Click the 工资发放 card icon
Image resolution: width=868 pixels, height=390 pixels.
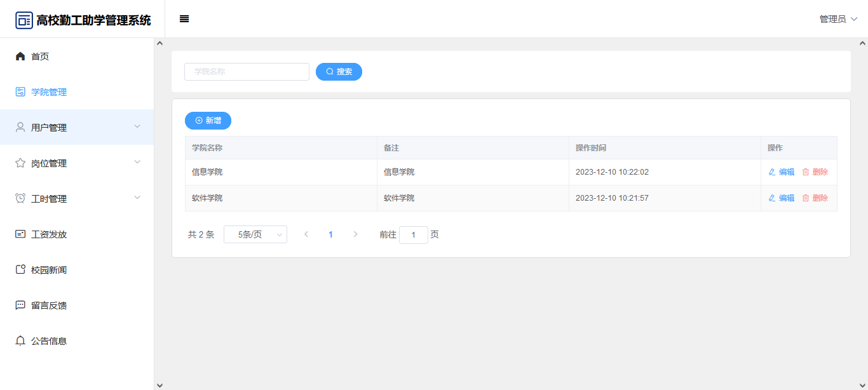20,234
